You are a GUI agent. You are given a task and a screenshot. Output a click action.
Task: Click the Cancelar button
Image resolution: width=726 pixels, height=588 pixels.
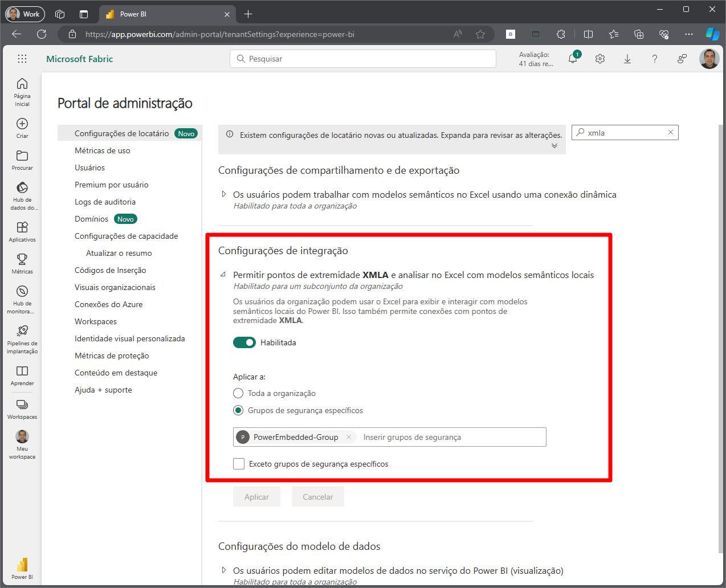pos(317,497)
